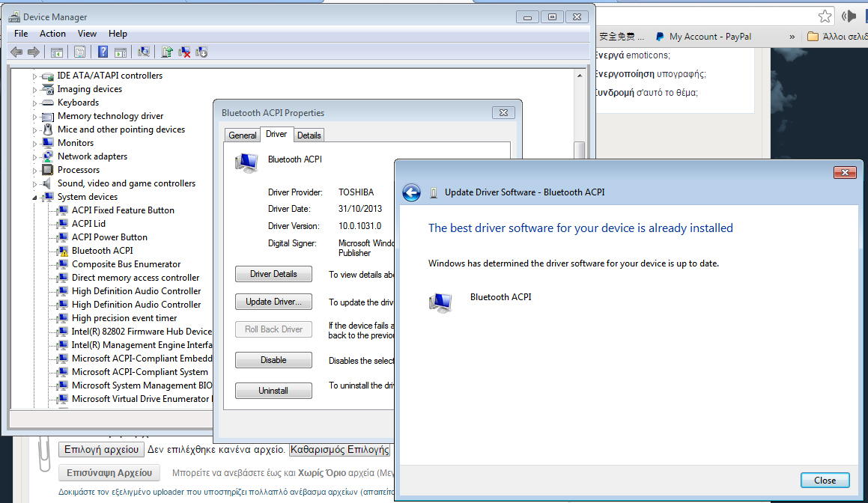Expand the Keyboards node arrow

click(x=34, y=103)
